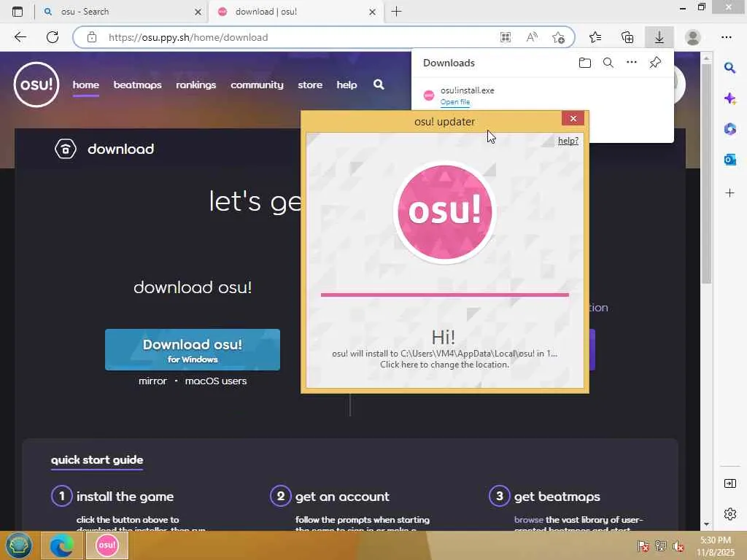
Task: Click the osu! logo in site header
Action: [36, 85]
